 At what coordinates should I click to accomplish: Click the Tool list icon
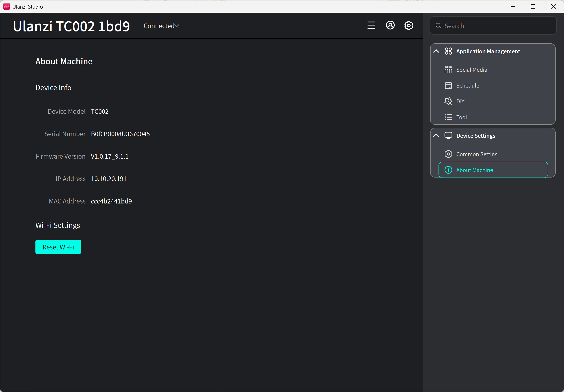[x=448, y=117]
